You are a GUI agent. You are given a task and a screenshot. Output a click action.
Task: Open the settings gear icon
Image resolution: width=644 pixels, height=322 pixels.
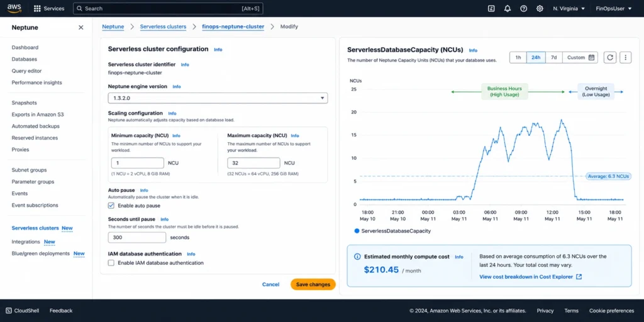pos(540,9)
